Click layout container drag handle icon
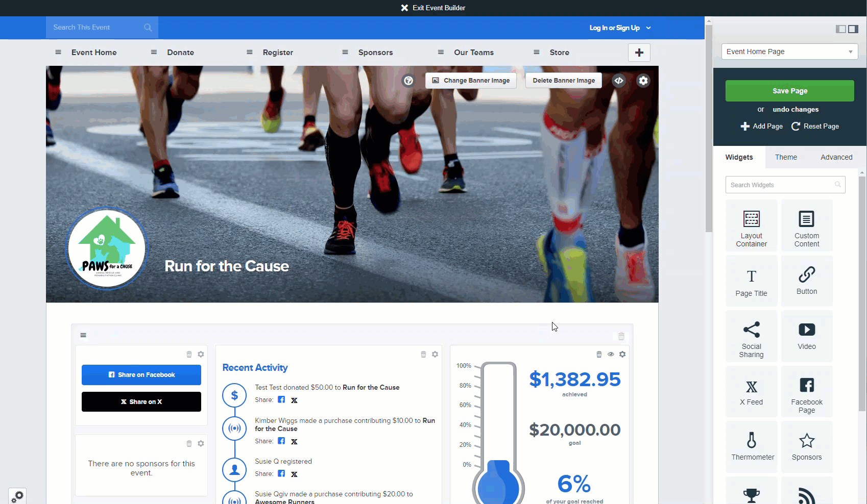867x504 pixels. click(x=83, y=335)
